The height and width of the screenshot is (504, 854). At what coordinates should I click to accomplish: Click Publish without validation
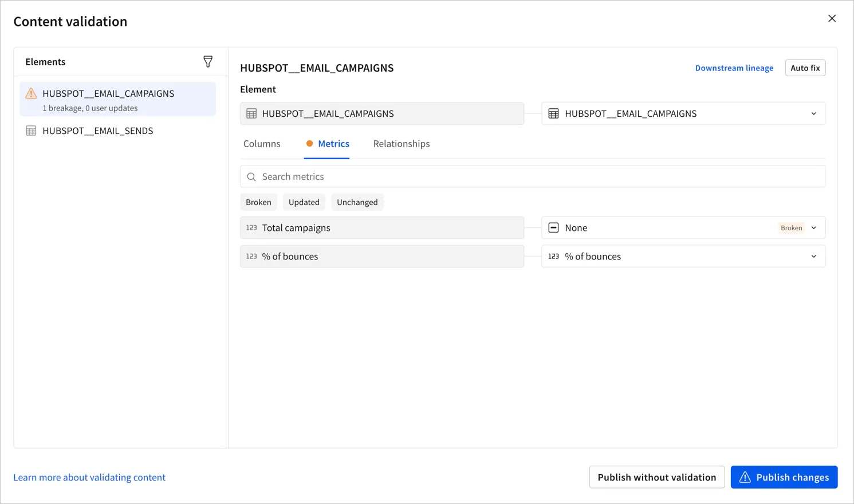pyautogui.click(x=657, y=477)
